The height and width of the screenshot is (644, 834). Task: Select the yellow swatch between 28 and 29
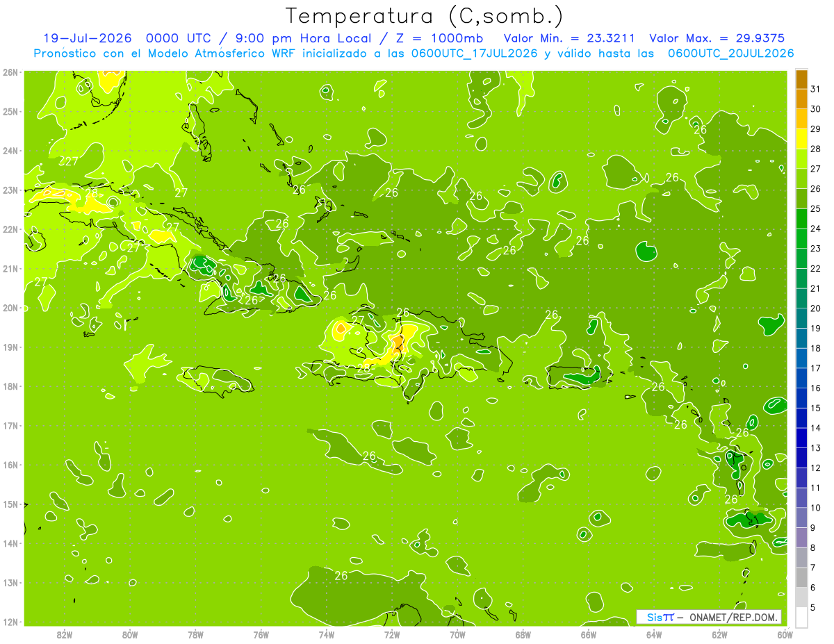pyautogui.click(x=801, y=139)
